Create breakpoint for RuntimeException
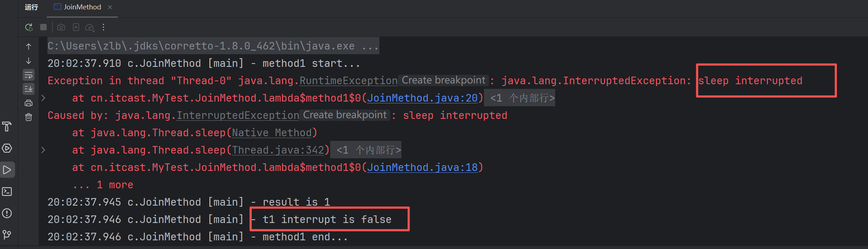The width and height of the screenshot is (868, 249). 443,80
